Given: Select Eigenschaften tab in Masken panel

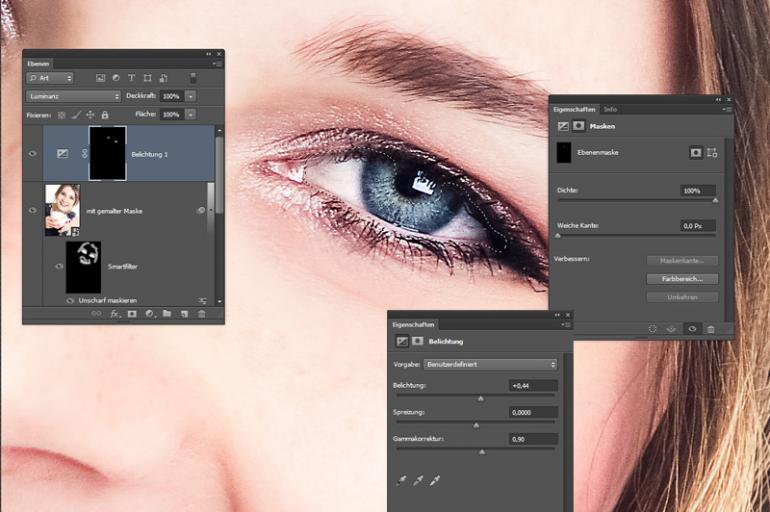Looking at the screenshot, I should point(574,109).
